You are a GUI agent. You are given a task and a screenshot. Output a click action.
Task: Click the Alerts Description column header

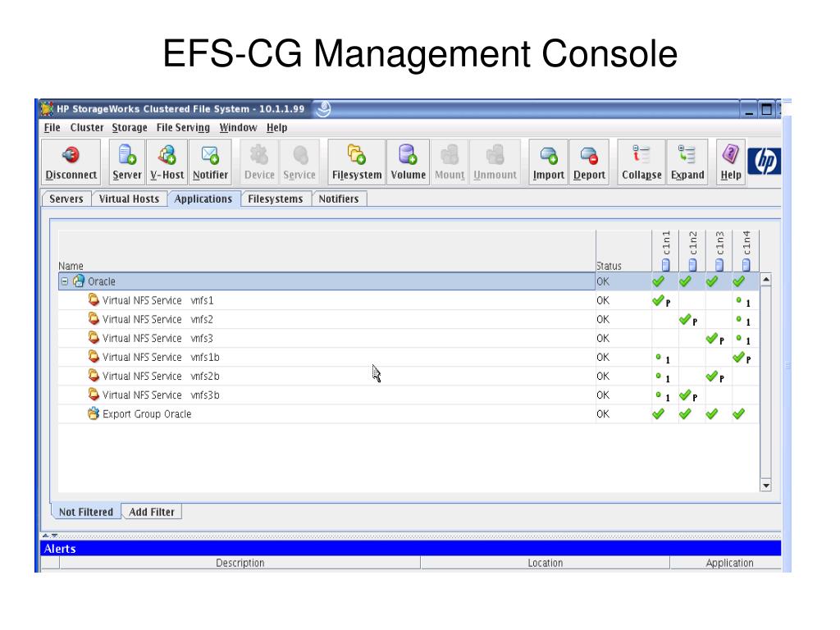point(240,563)
